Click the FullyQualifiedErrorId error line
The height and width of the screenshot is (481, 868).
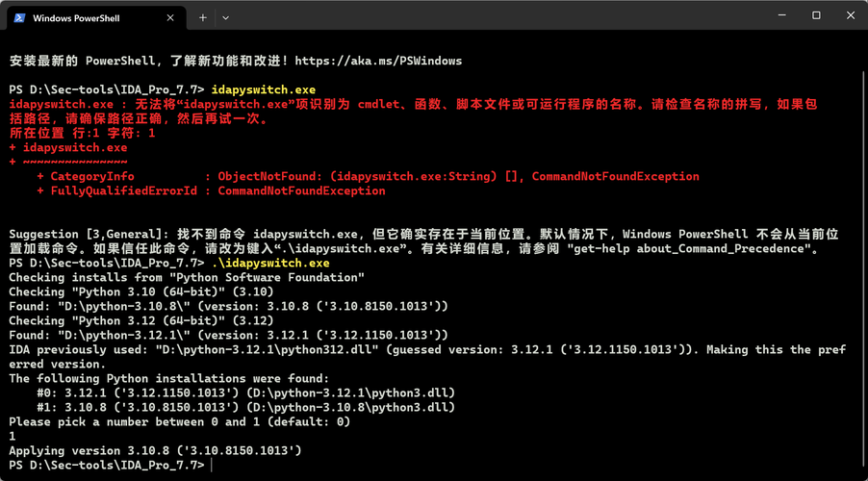pos(211,191)
